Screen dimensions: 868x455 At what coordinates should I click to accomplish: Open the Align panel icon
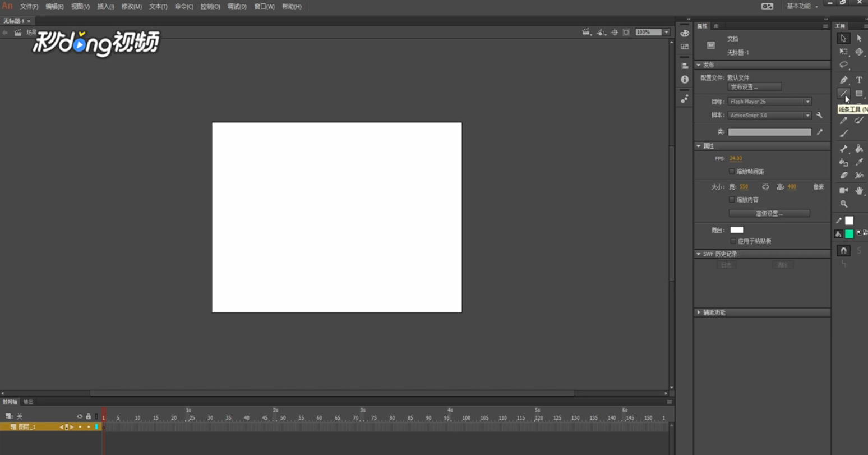(x=685, y=66)
